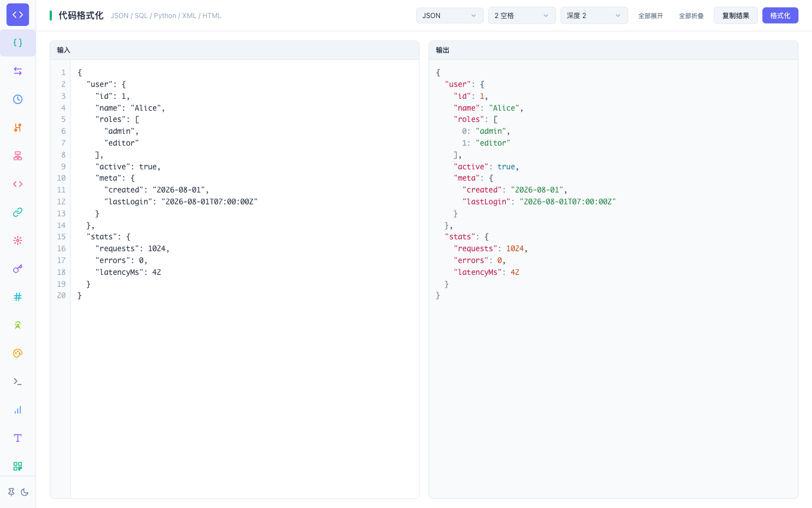Open the JSON language dropdown

tap(449, 15)
